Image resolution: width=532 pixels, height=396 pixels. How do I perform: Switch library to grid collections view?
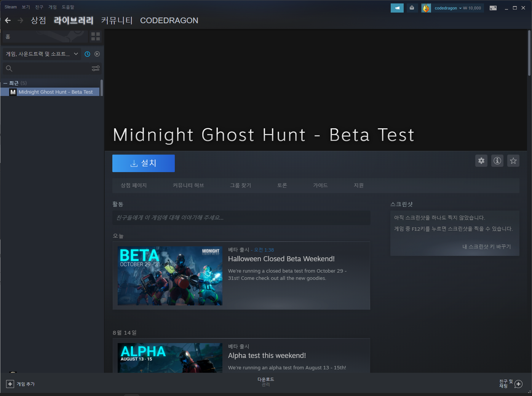pos(96,37)
